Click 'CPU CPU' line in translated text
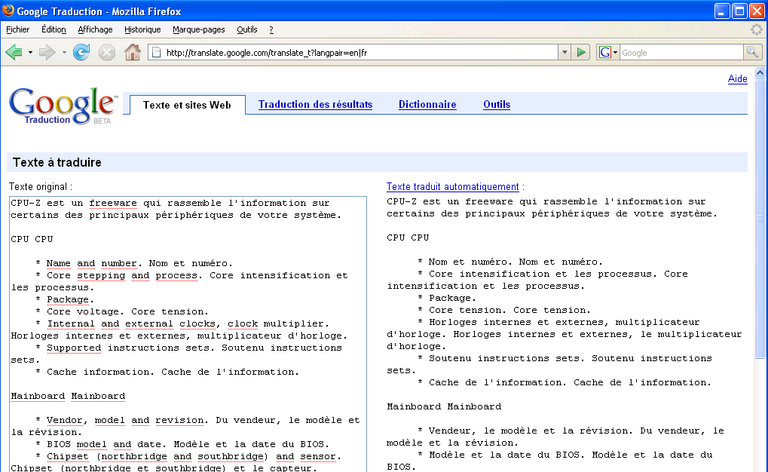The image size is (768, 472). 408,237
